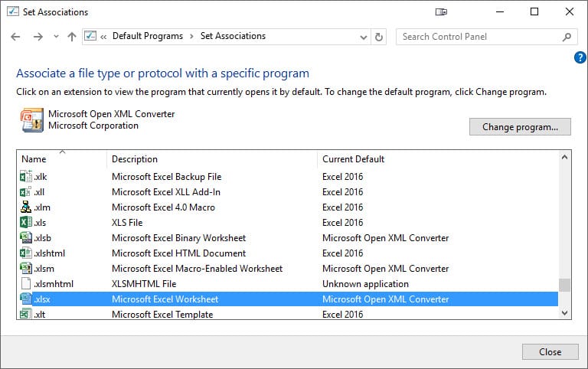
Task: Click the title bar device icon
Action: 441,12
